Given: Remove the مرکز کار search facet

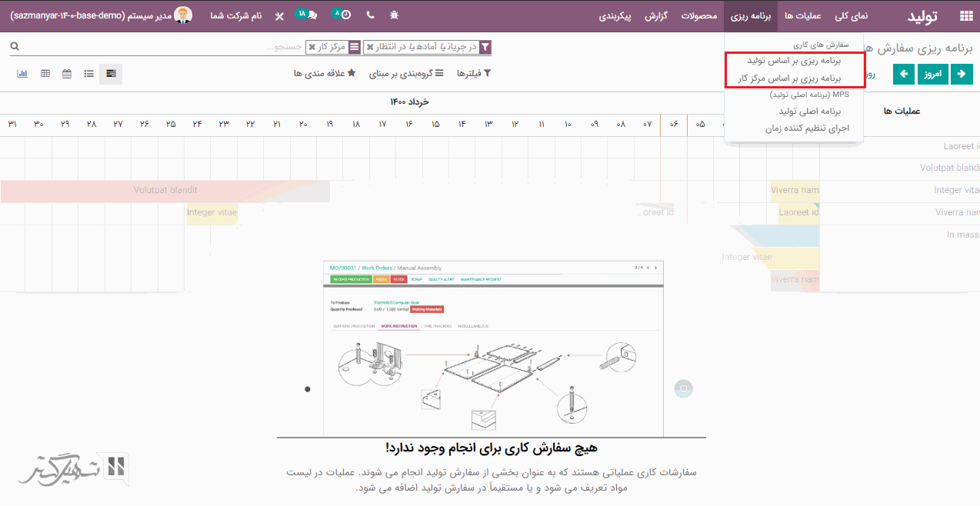Looking at the screenshot, I should [x=312, y=47].
